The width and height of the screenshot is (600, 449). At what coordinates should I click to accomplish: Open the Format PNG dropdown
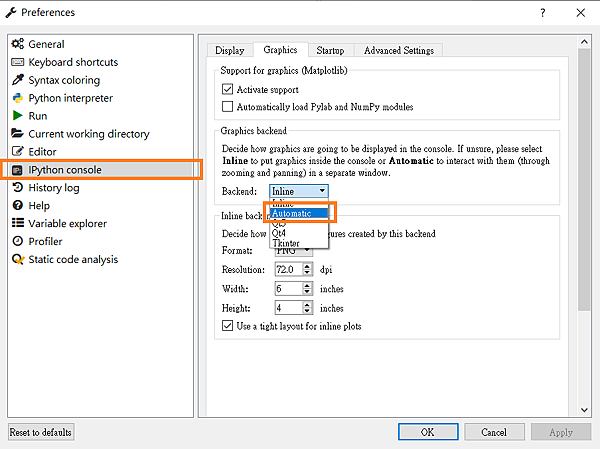(x=293, y=251)
